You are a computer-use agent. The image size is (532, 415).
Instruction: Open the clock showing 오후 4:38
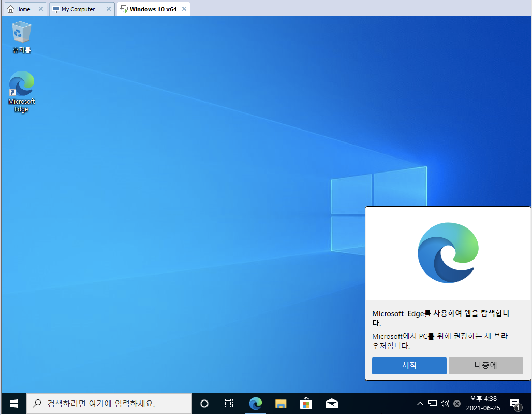click(x=483, y=403)
